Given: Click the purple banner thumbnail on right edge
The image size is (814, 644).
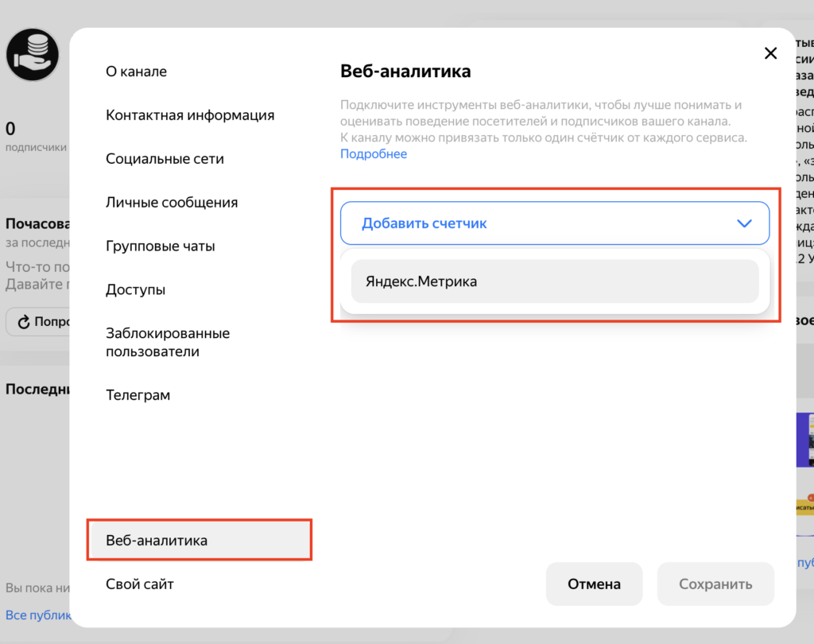Looking at the screenshot, I should coord(804,439).
